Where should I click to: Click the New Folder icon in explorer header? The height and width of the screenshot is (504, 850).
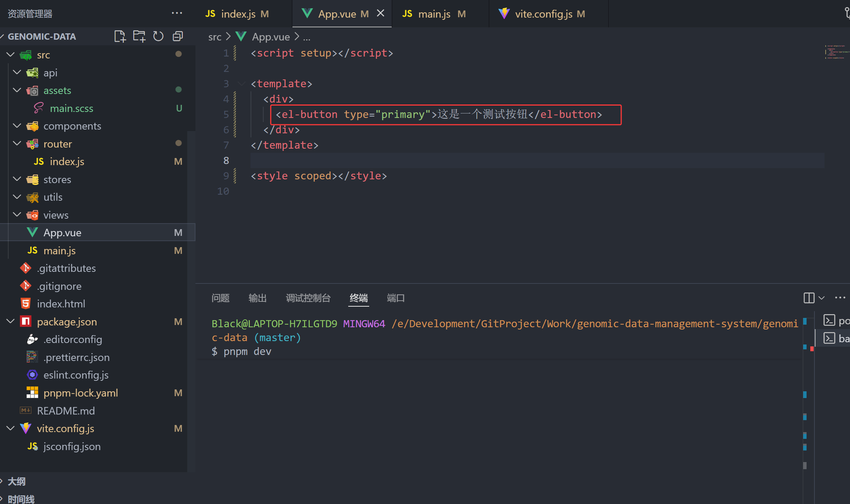point(139,36)
